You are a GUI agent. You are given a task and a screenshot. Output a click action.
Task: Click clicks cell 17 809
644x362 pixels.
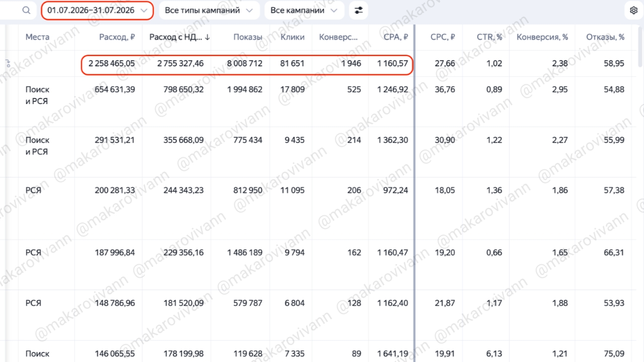pyautogui.click(x=292, y=89)
